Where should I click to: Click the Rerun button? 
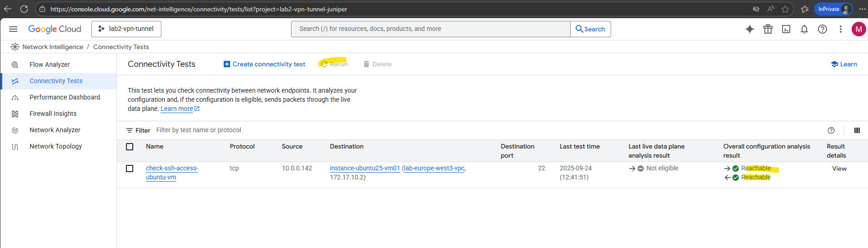pos(334,64)
